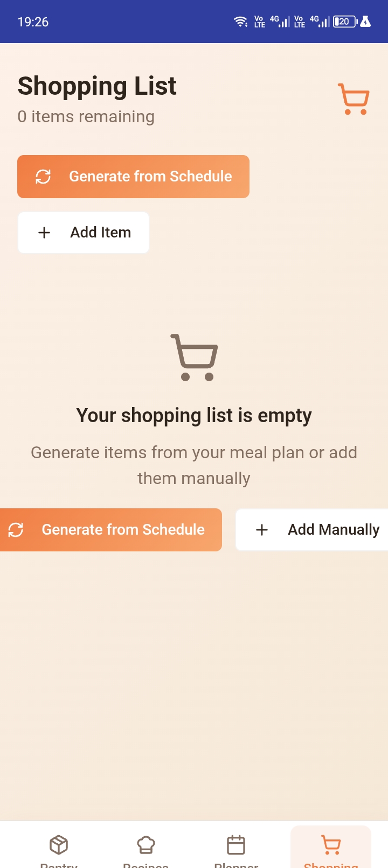Viewport: 388px width, 868px height.
Task: Click the refresh icon on the top Generate button
Action: [43, 177]
